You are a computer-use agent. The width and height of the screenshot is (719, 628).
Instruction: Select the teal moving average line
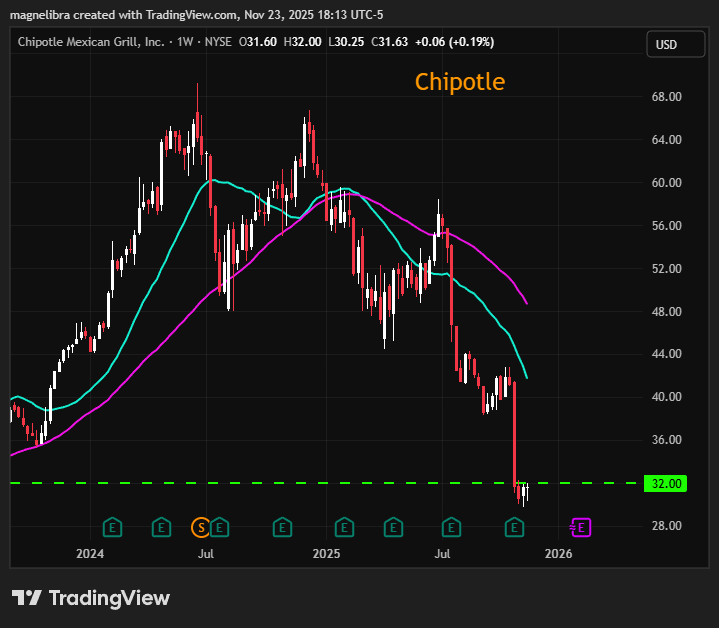click(159, 276)
